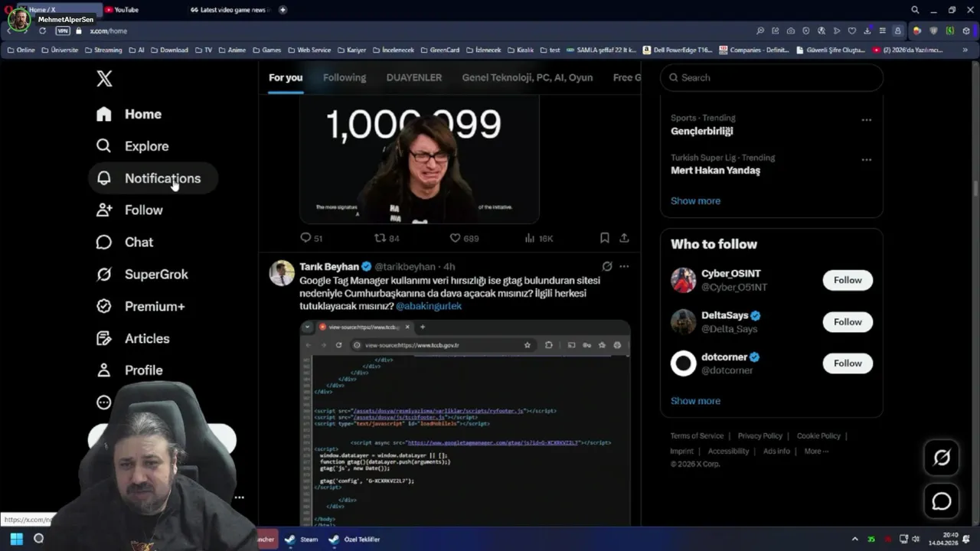This screenshot has width=980, height=551.
Task: Open the heart bookmark icon in toolbar
Action: [x=851, y=31]
